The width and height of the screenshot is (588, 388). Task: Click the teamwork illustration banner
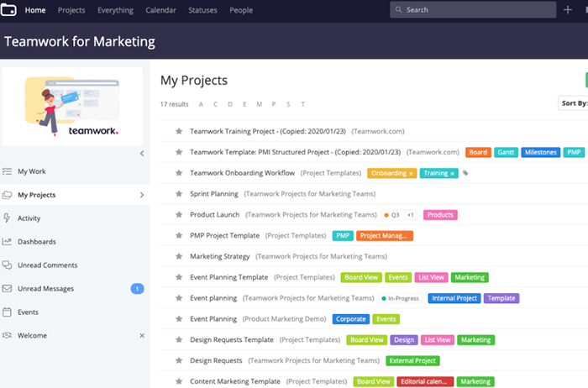[72, 107]
